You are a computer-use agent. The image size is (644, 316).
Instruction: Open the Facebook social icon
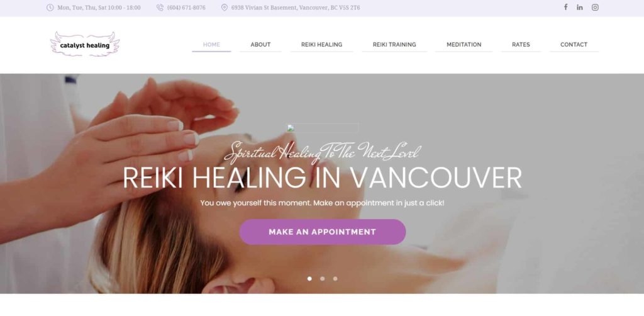(565, 7)
